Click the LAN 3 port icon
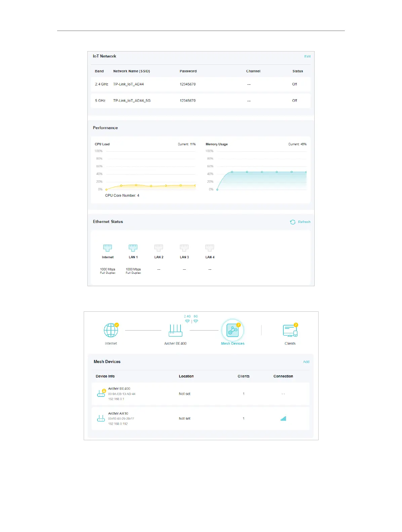Image resolution: width=402 pixels, height=532 pixels. click(x=184, y=248)
